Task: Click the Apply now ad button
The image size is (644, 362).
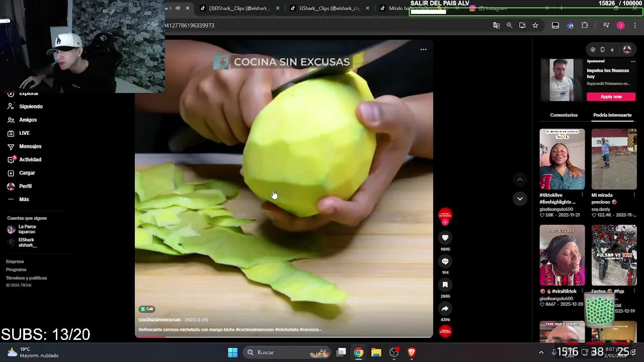Action: click(611, 97)
